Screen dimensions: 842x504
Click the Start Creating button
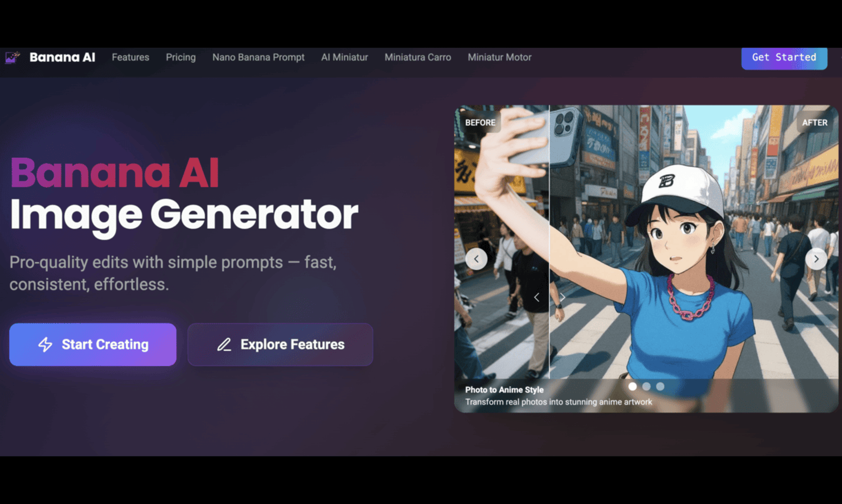(x=93, y=345)
